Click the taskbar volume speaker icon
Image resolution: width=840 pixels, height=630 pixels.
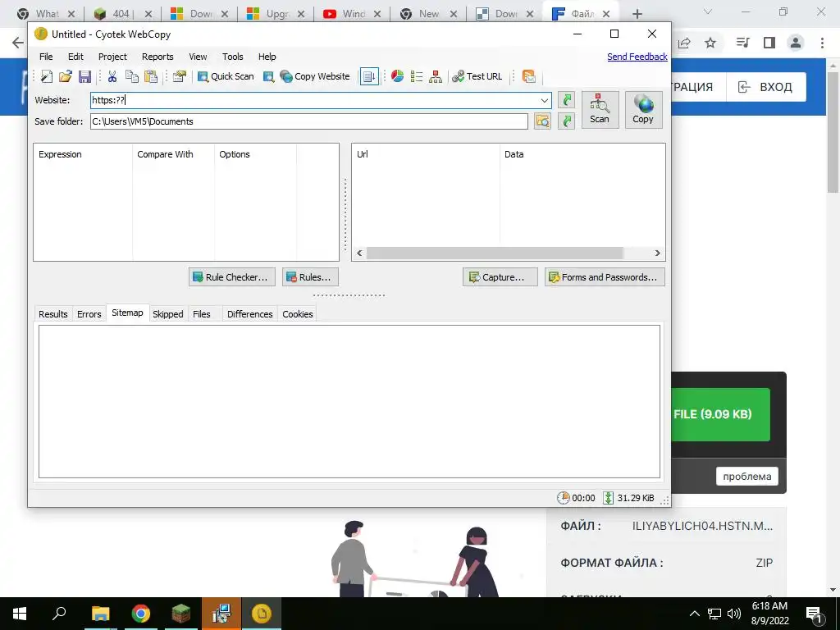point(734,614)
